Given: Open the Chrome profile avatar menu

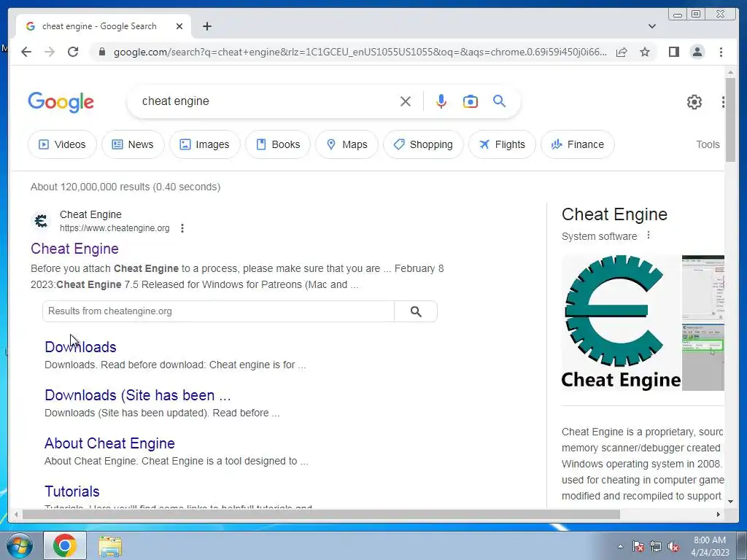Looking at the screenshot, I should click(697, 52).
